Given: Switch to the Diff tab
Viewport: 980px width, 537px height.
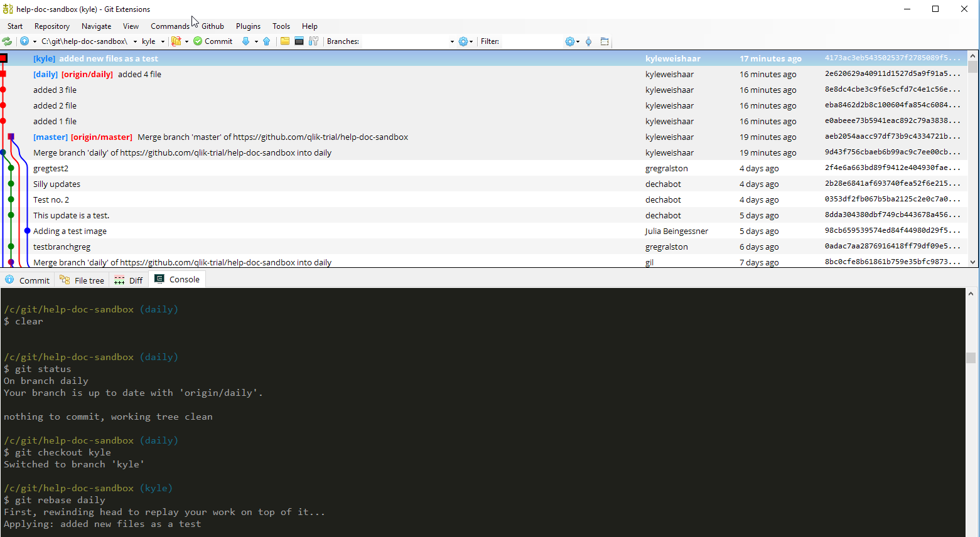Looking at the screenshot, I should coord(129,280).
